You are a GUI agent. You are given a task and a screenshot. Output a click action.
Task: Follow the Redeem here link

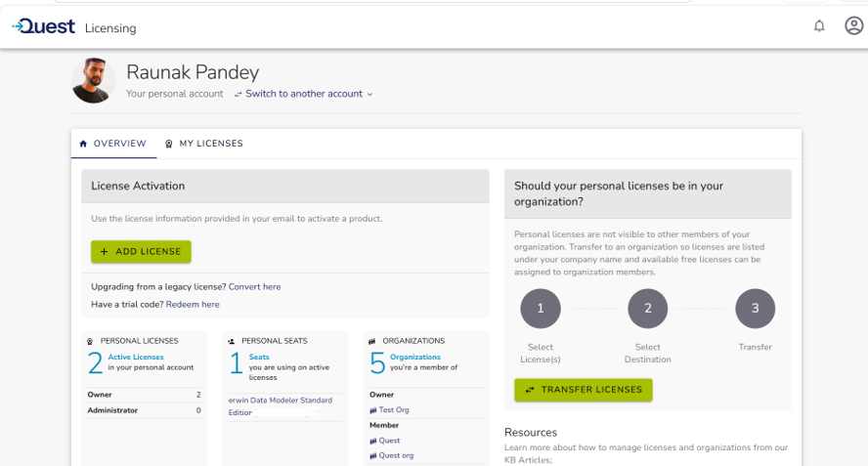coord(193,305)
